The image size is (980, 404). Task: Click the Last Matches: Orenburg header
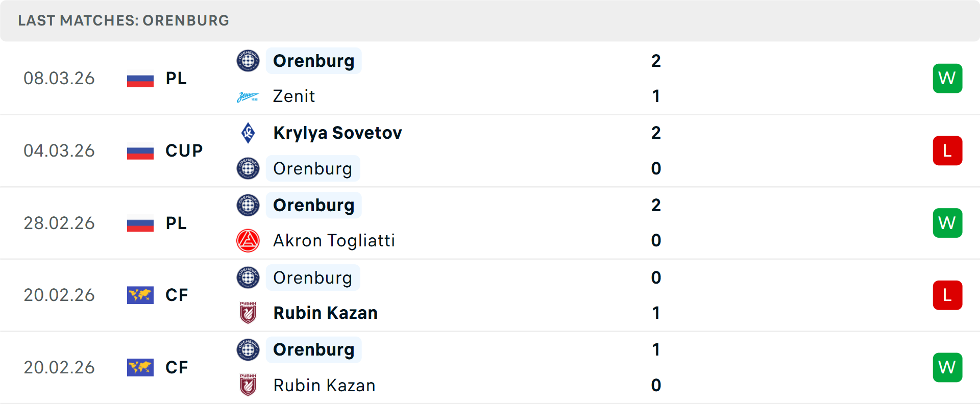coord(124,20)
